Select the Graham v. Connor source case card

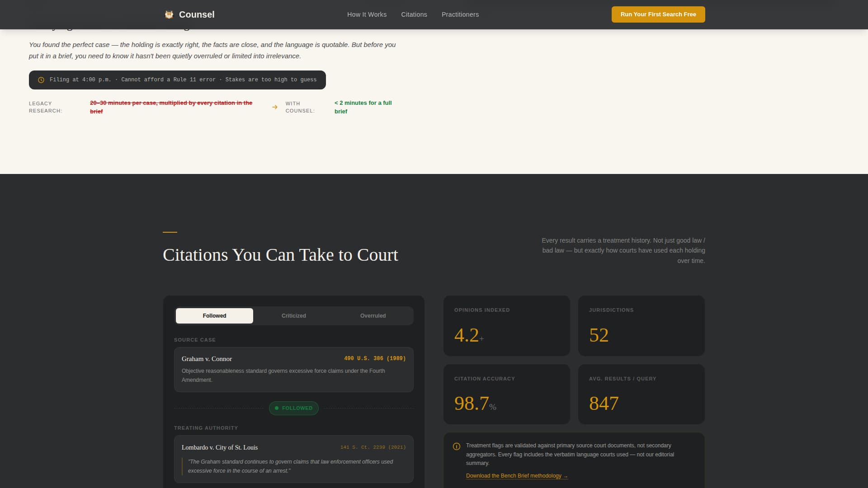coord(293,369)
